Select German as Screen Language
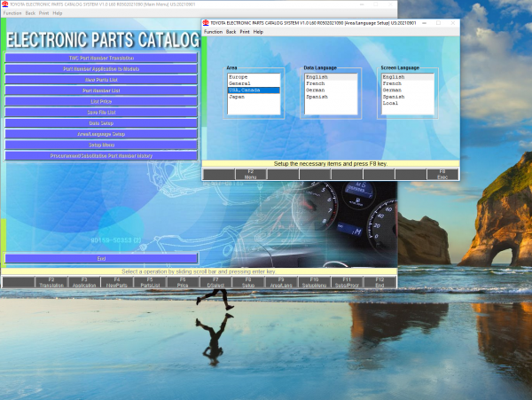532x400 pixels. tap(393, 90)
